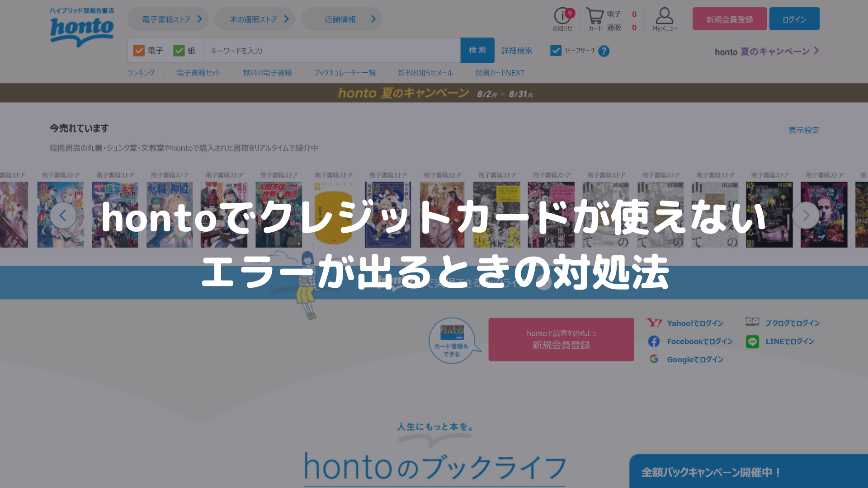Open the 表示設定 link
Image resolution: width=868 pixels, height=488 pixels.
point(804,130)
